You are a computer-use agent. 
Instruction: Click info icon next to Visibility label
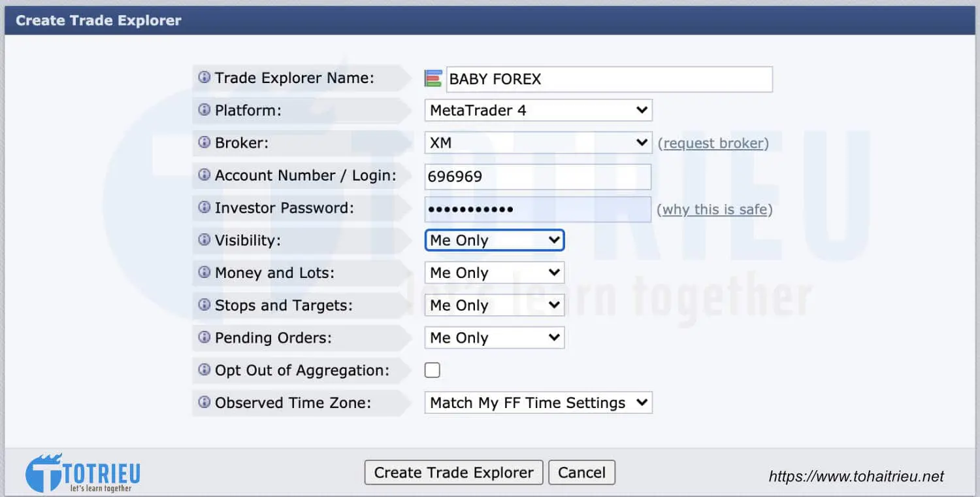coord(204,240)
